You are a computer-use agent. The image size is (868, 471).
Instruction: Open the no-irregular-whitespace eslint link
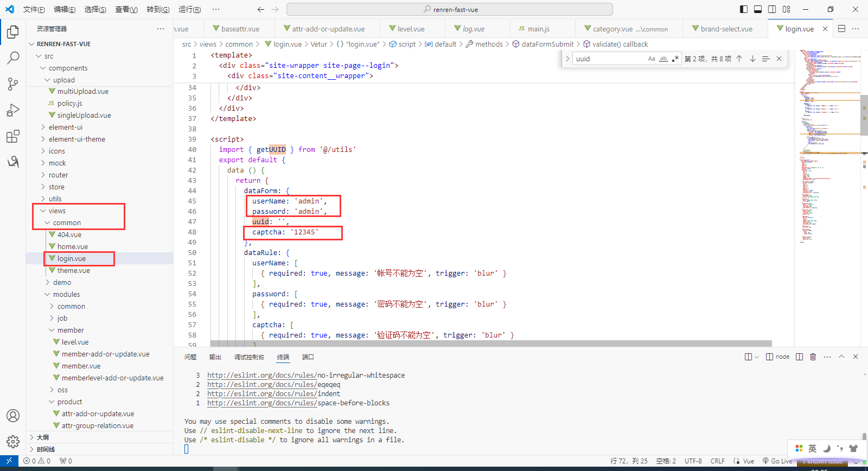[x=306, y=375]
